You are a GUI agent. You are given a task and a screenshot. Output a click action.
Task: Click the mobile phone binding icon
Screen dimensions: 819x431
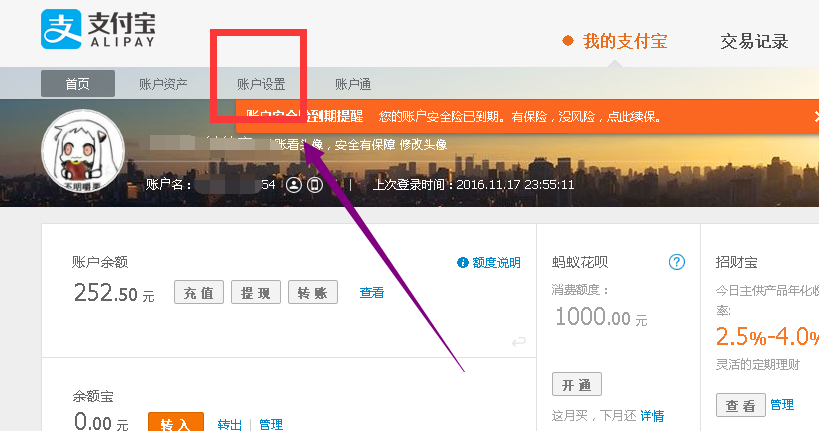(x=315, y=184)
